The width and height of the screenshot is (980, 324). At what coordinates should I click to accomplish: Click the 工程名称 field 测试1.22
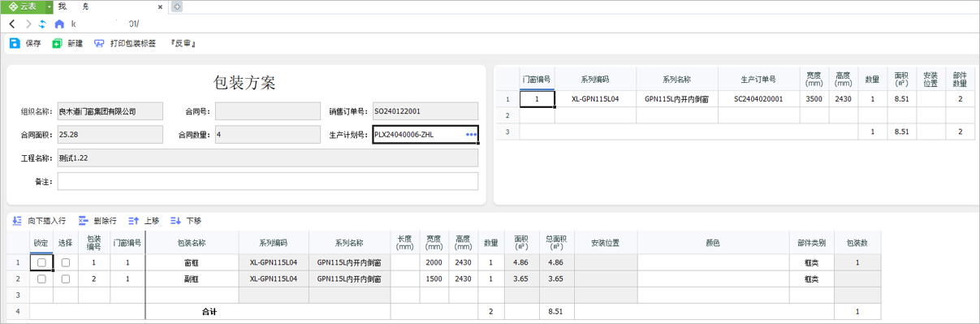point(267,158)
